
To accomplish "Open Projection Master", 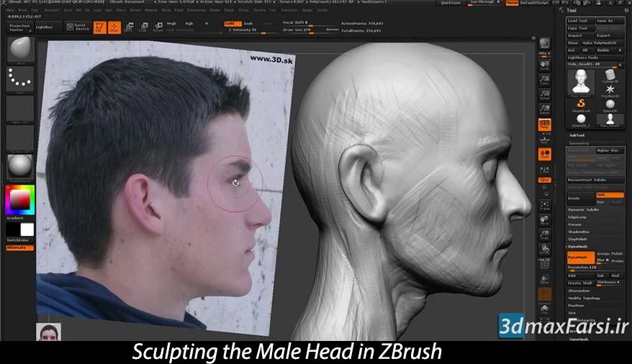I will tap(19, 27).
